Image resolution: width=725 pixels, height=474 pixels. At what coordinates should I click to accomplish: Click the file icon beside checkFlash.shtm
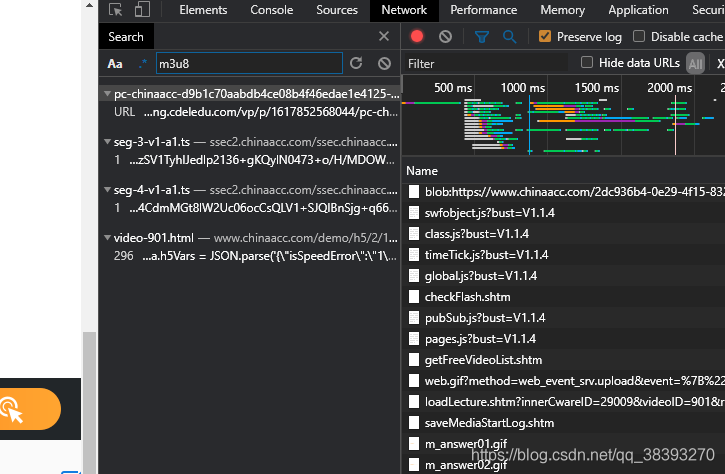[414, 297]
